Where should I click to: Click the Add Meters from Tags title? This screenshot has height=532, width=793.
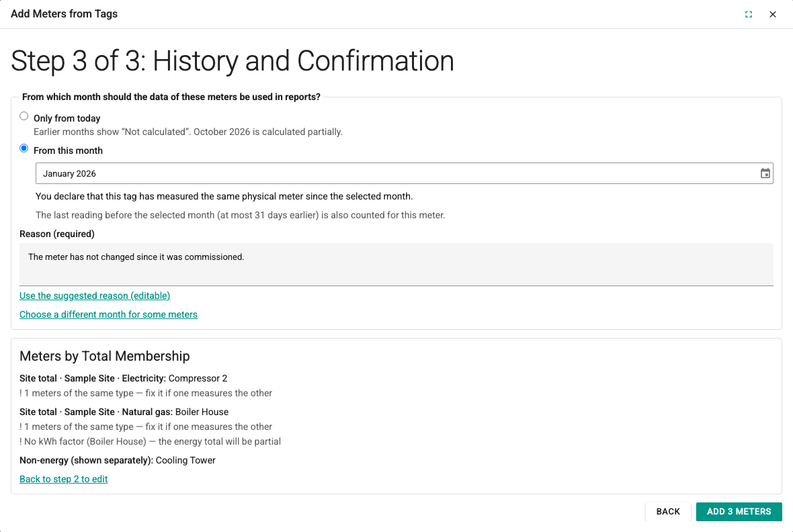(x=65, y=14)
